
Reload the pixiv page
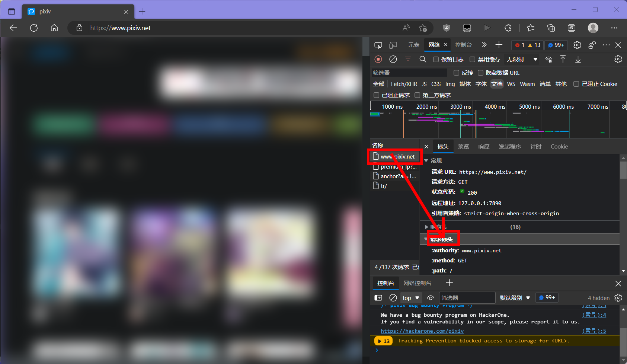point(34,28)
